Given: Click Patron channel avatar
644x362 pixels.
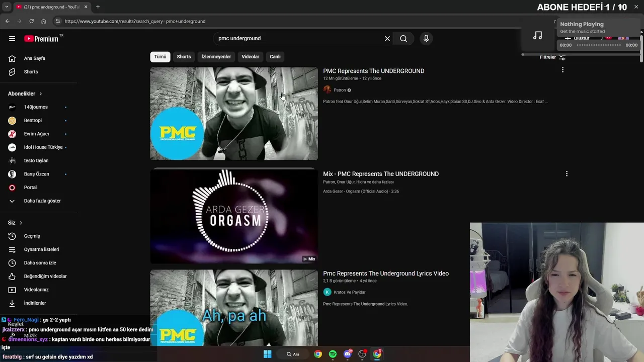Looking at the screenshot, I should [327, 90].
